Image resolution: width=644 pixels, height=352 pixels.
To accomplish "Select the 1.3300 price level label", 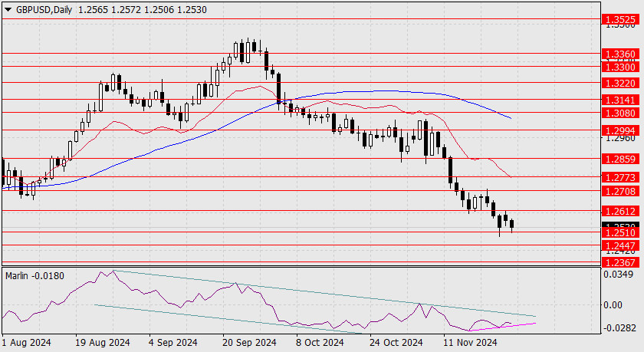I will (620, 67).
